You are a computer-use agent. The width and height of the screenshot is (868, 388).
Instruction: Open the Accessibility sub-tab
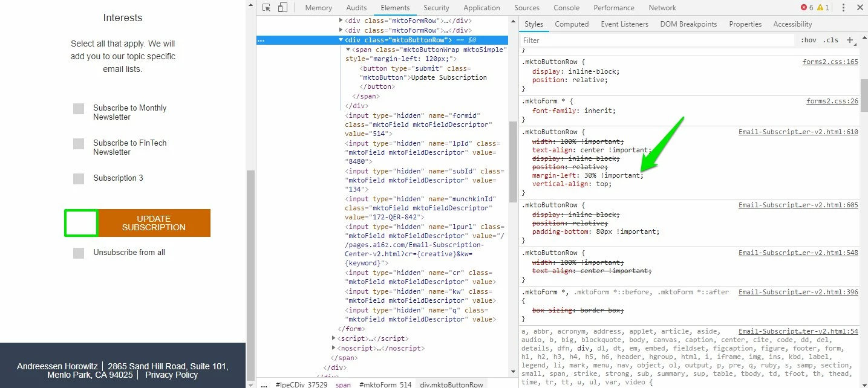pos(792,24)
